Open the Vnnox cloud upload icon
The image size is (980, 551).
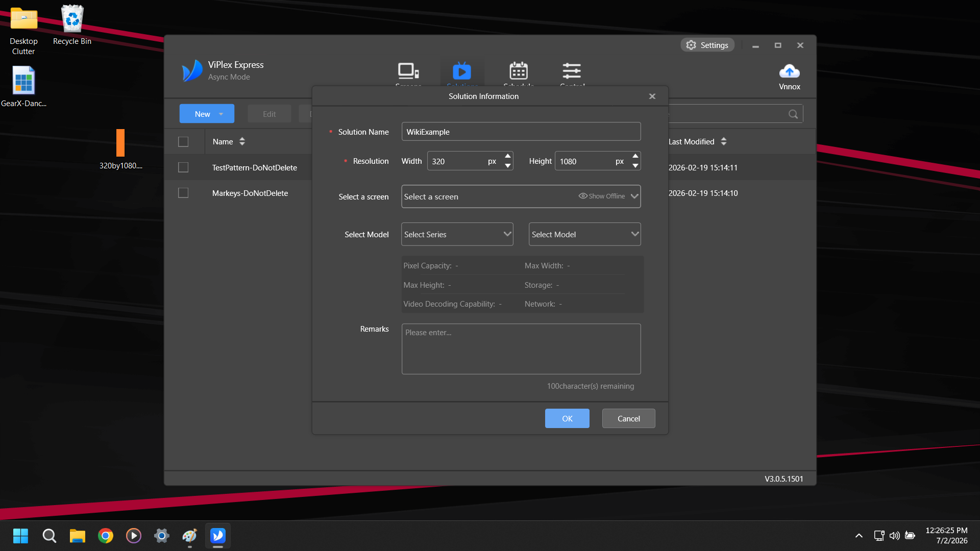coord(789,71)
